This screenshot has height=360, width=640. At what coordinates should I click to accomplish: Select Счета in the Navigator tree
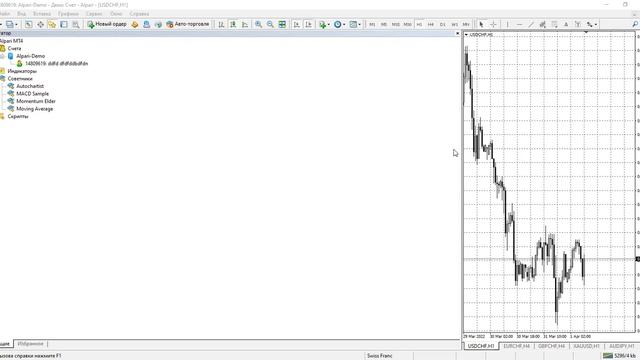[14, 49]
